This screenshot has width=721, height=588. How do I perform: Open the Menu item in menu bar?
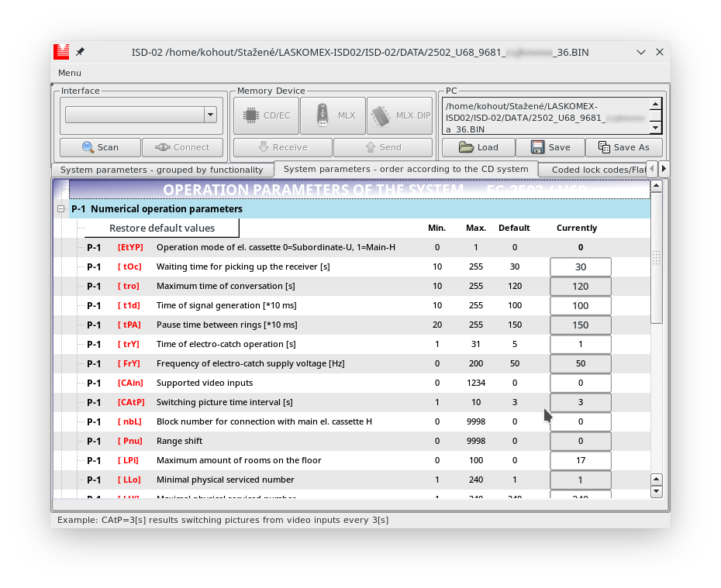pyautogui.click(x=70, y=73)
